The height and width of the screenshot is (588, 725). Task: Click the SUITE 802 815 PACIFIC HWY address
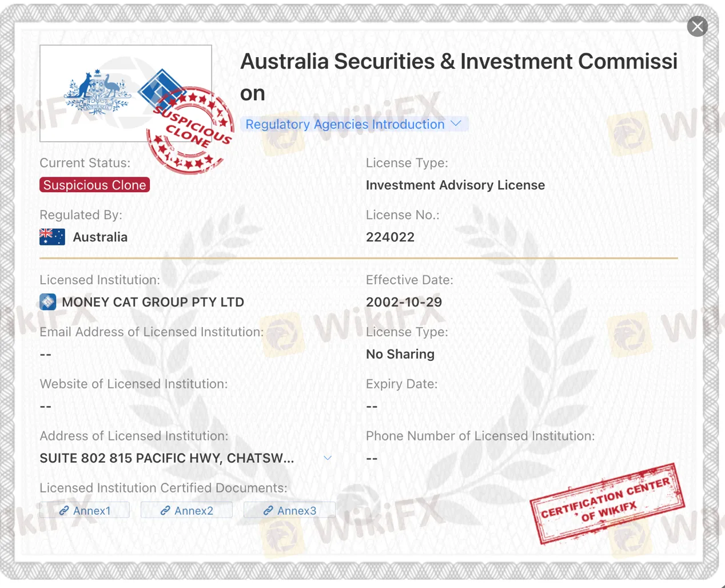[x=167, y=458]
